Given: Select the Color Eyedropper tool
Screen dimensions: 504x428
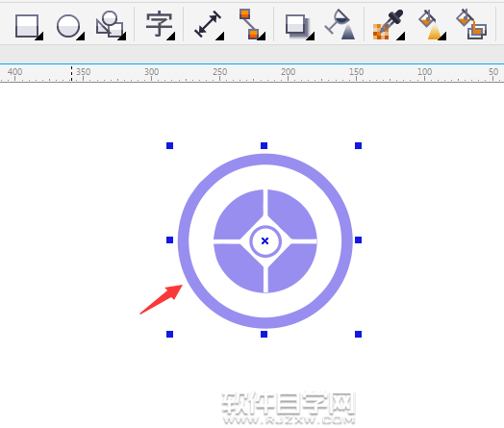Looking at the screenshot, I should [x=388, y=24].
